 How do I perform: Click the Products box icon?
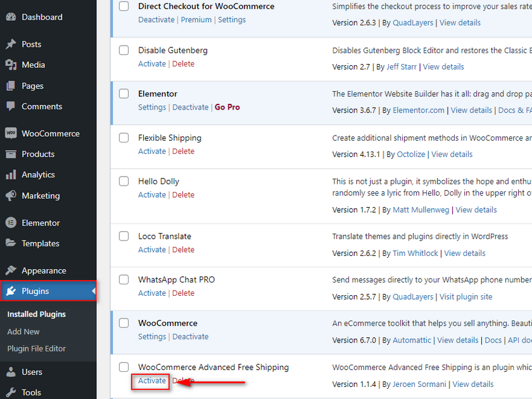pyautogui.click(x=11, y=154)
